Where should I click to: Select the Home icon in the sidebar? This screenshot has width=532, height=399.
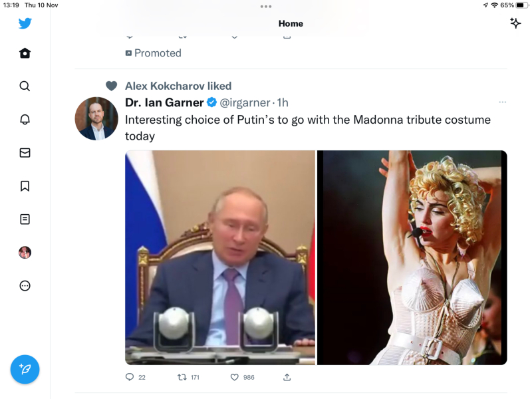coord(25,53)
